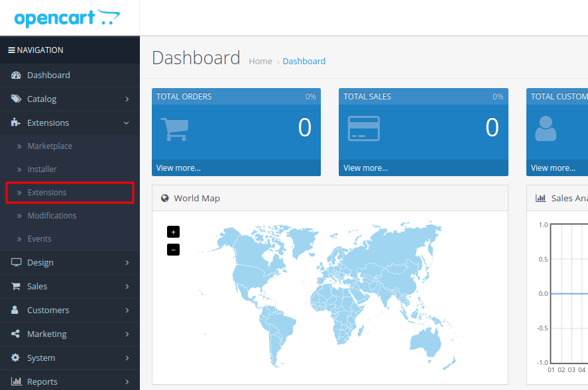Click the Design monitor icon
588x390 pixels.
[16, 262]
